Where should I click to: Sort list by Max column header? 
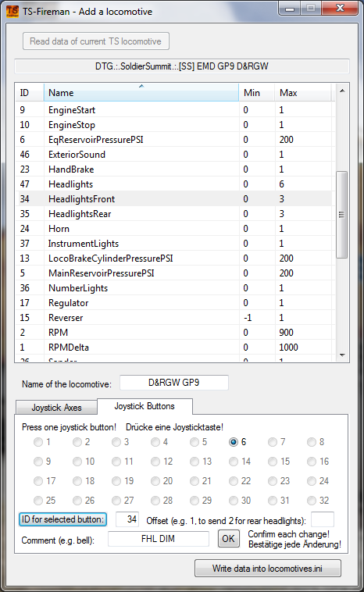click(x=303, y=93)
